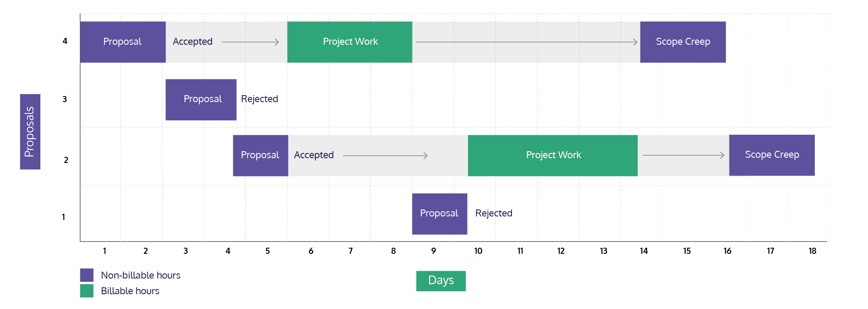Click the vertical Proposals axis label

point(30,132)
